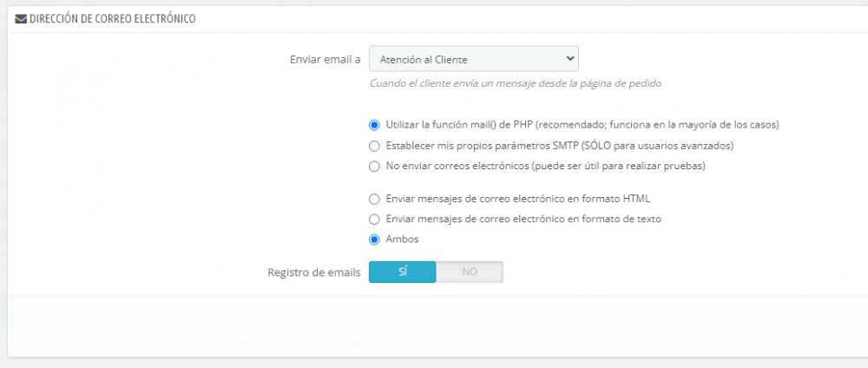The image size is (868, 368).
Task: Click 'Dirección de correo electrónico' panel heading
Action: (112, 19)
